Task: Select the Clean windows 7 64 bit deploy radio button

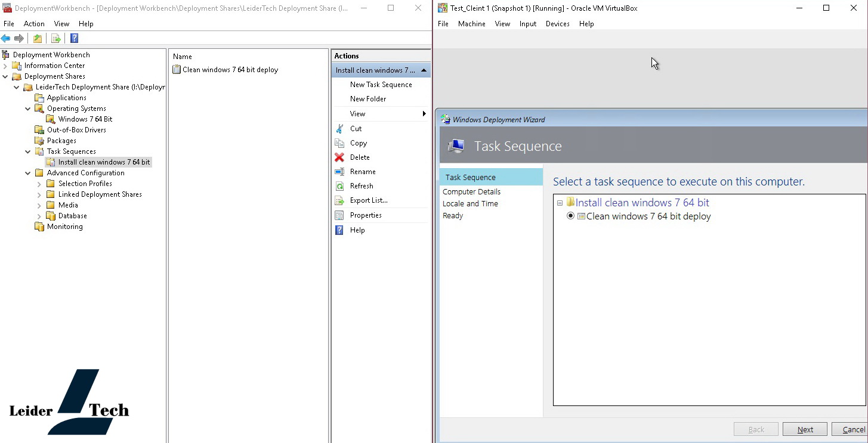Action: (570, 216)
